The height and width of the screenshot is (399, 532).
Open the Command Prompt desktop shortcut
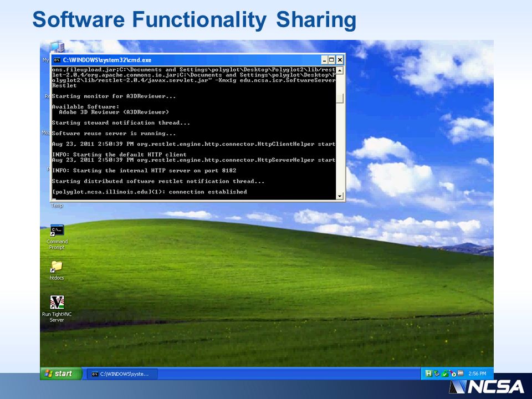[x=57, y=237]
